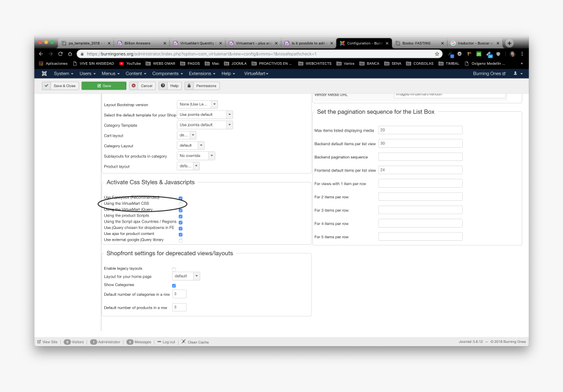563x392 pixels.
Task: Click the Cancel button
Action: pyautogui.click(x=142, y=86)
